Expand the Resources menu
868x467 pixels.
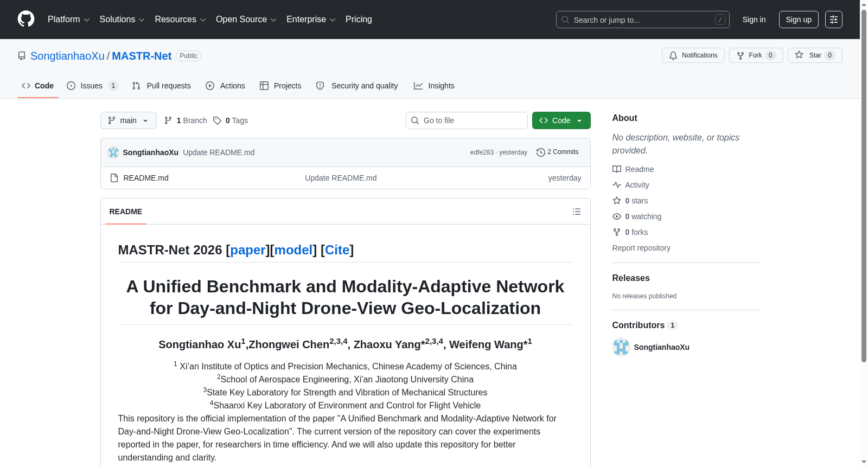(180, 20)
